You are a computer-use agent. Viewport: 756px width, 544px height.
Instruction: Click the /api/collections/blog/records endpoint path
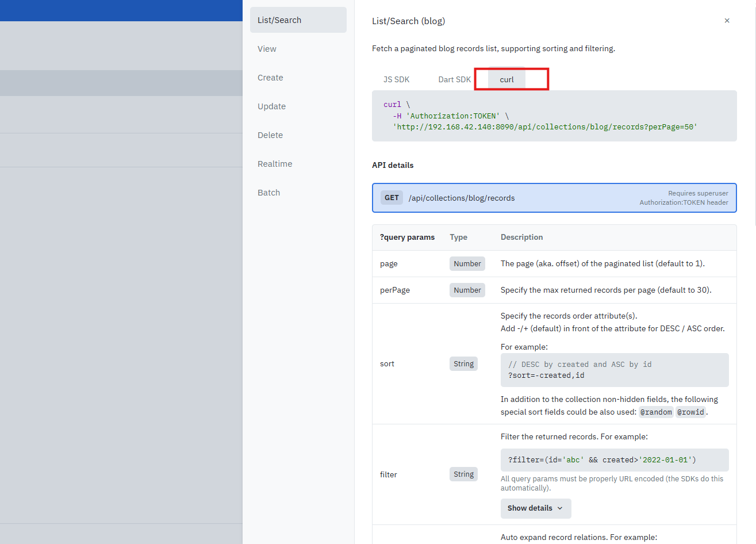click(462, 198)
